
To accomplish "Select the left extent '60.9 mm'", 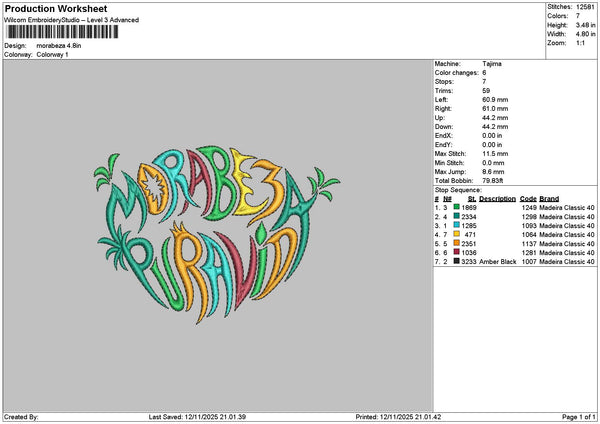I will [x=495, y=99].
